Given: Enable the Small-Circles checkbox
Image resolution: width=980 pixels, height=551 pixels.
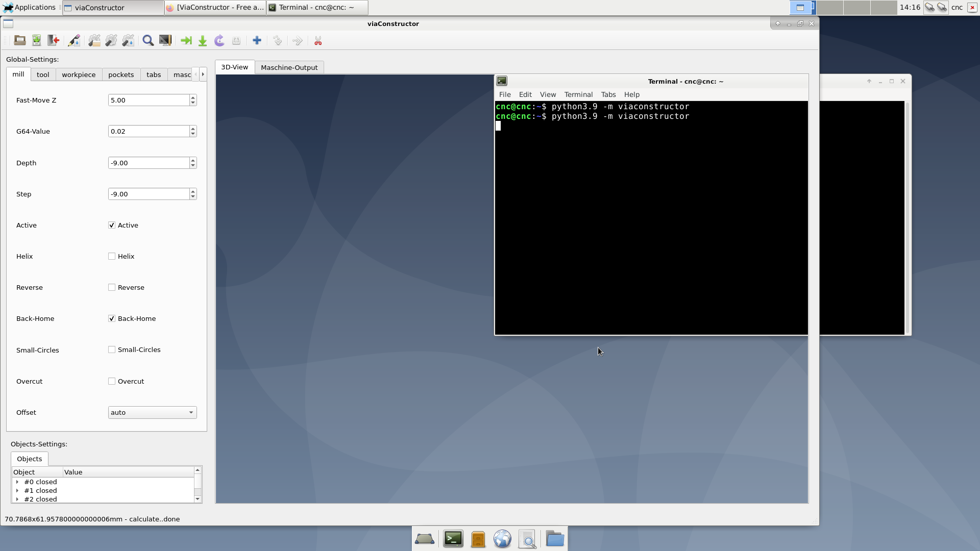Looking at the screenshot, I should pyautogui.click(x=112, y=349).
